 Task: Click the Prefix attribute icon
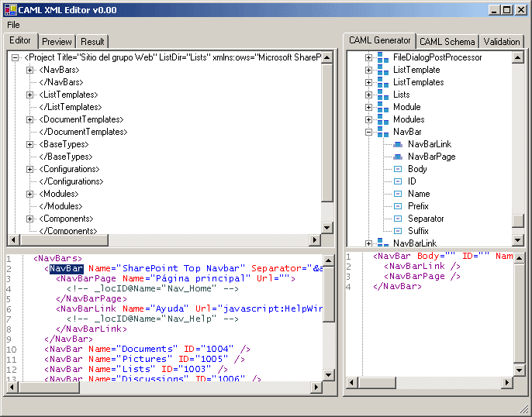pos(398,206)
